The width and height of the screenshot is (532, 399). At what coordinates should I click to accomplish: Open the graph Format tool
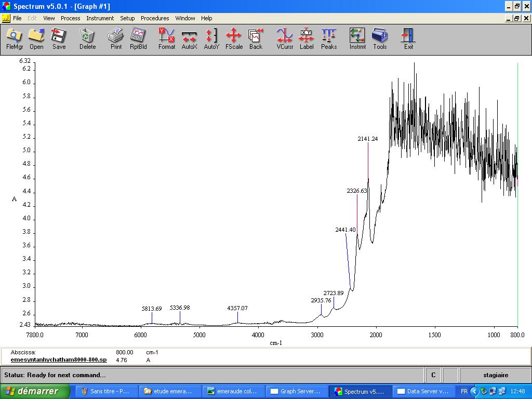coord(167,39)
